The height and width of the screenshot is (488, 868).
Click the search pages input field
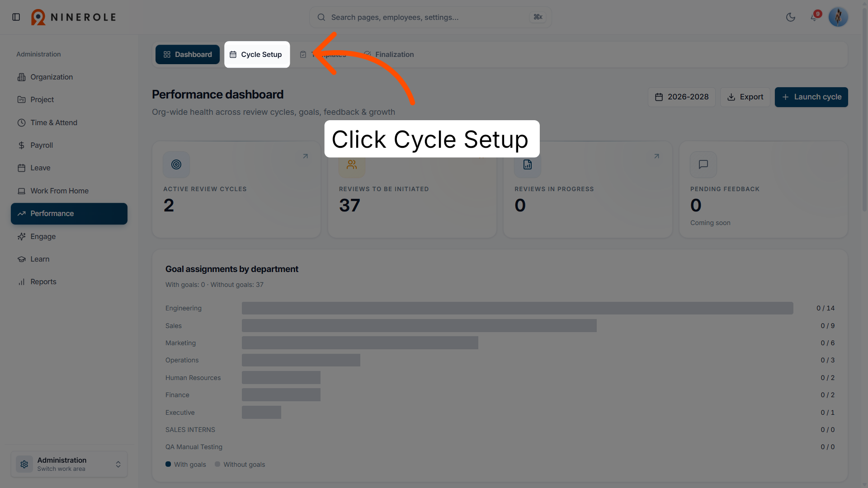click(430, 17)
